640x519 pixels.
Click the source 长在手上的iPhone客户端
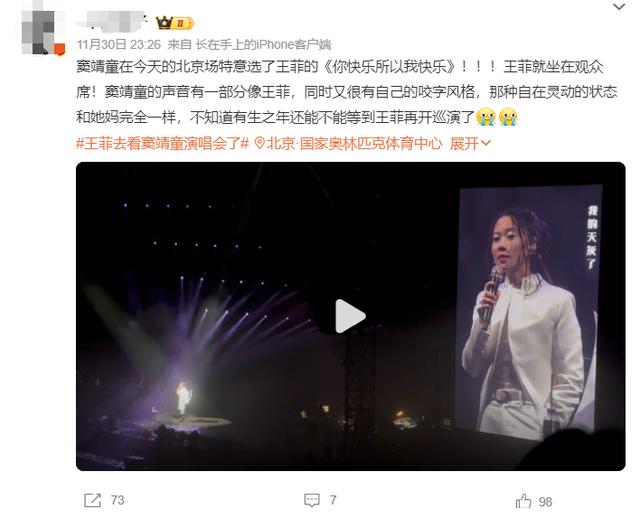(263, 44)
